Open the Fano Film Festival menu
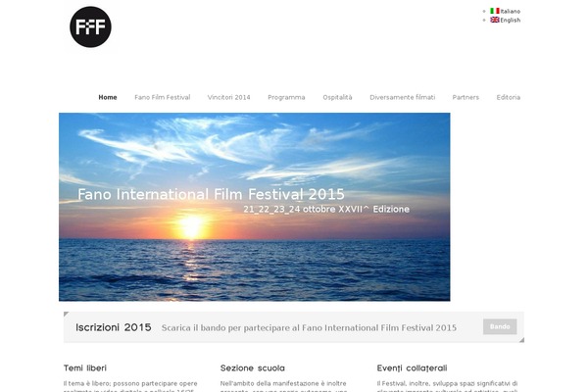The image size is (588, 392). point(163,97)
